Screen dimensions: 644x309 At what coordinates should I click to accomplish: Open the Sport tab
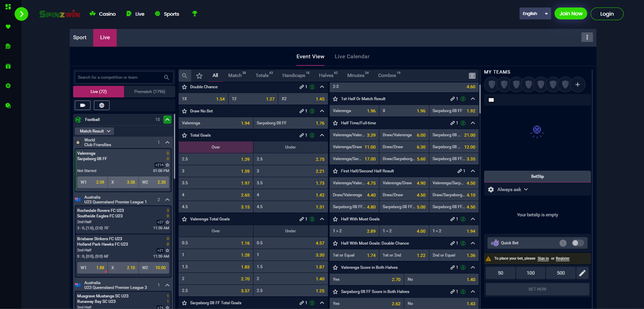point(80,37)
